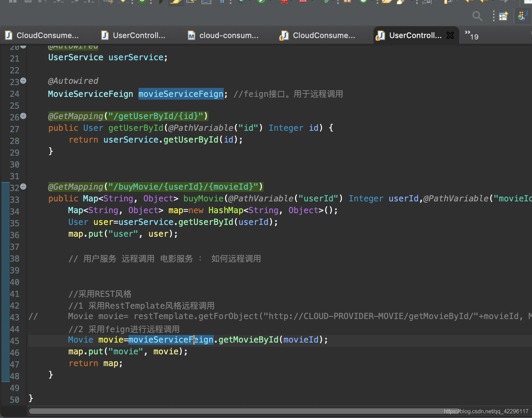Image resolution: width=532 pixels, height=418 pixels.
Task: Click the search magnifier icon in the toolbar
Action: point(477,16)
